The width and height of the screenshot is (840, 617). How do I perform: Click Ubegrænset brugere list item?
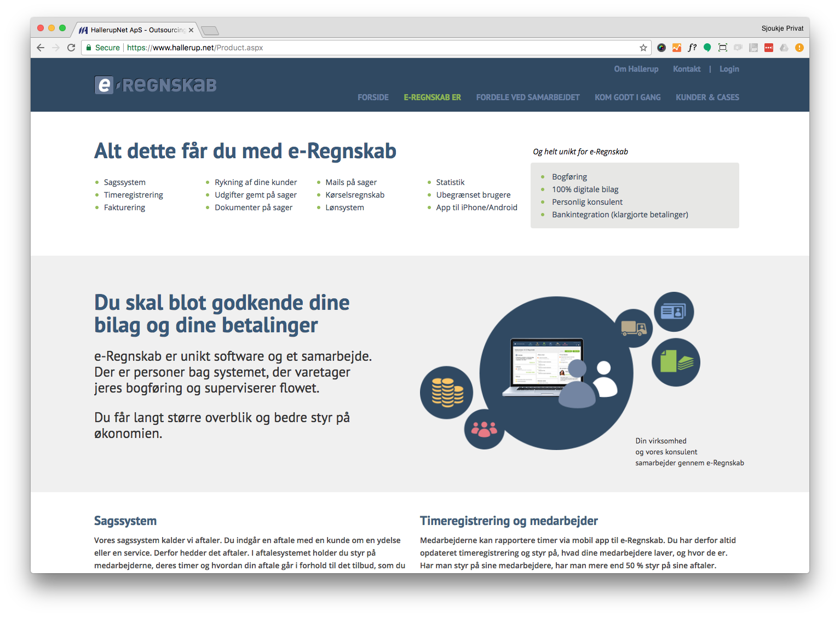pos(473,195)
